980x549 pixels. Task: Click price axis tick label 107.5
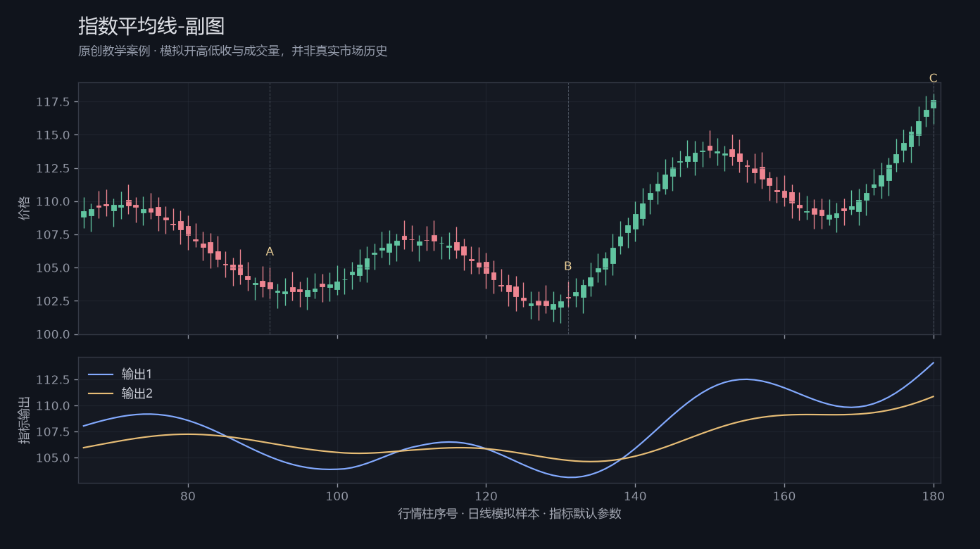[53, 234]
